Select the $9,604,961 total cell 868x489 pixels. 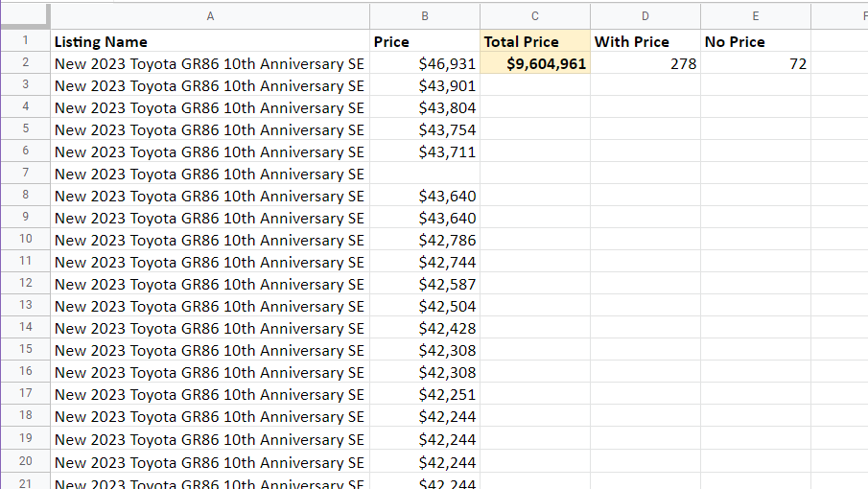[x=535, y=63]
